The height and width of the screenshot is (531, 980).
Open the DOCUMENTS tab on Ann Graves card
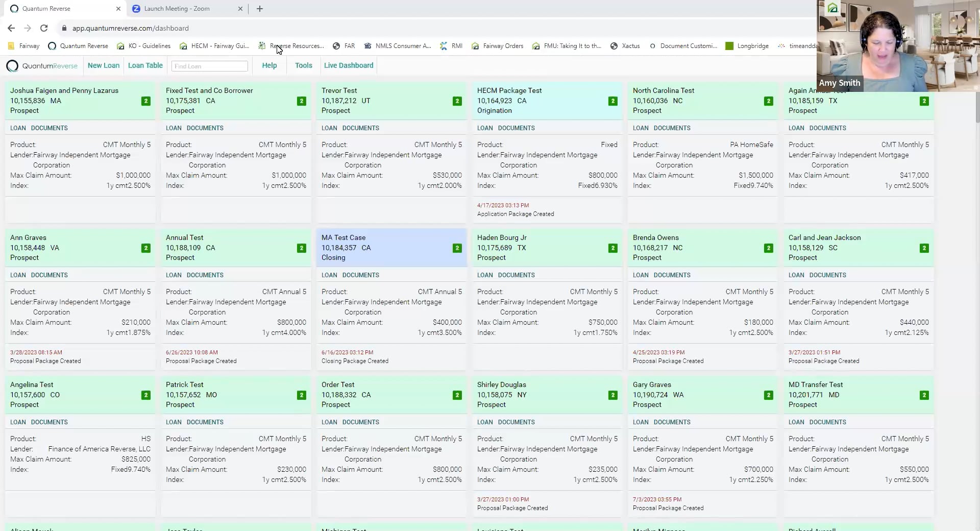50,275
